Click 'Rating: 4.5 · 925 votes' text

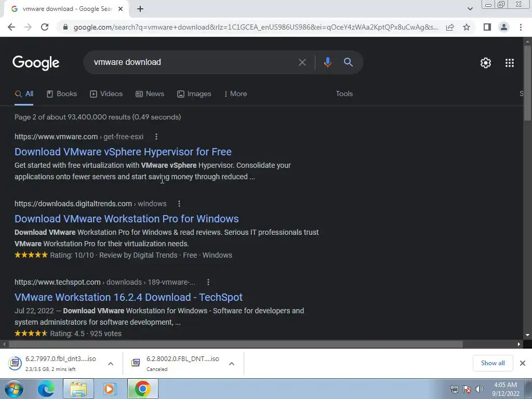coord(86,334)
